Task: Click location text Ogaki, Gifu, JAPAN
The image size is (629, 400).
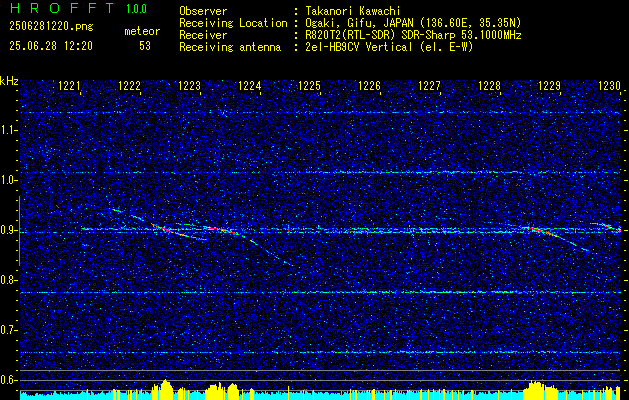Action: pos(360,23)
